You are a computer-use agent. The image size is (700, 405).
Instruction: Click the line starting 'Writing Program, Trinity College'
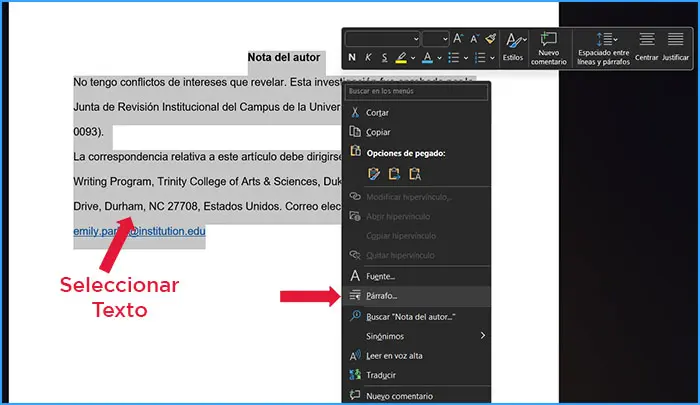coord(207,182)
